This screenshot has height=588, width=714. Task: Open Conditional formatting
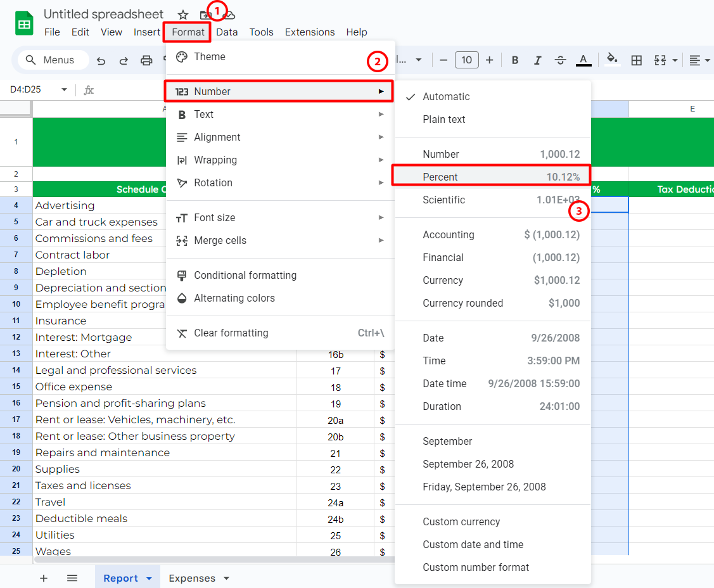(280, 276)
